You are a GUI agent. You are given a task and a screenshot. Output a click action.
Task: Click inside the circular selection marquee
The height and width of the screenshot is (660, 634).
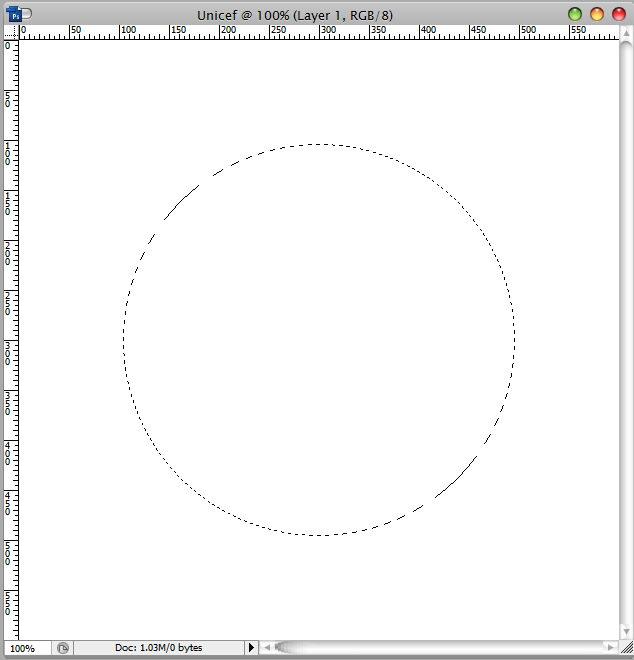pos(319,340)
